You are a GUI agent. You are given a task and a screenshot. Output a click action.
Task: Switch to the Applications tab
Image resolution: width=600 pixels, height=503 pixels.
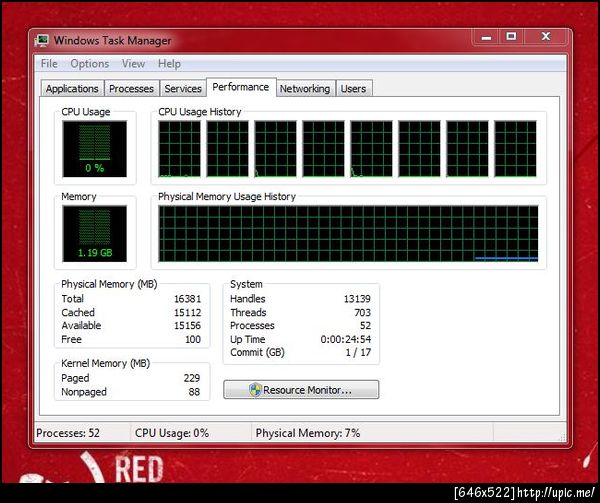72,88
